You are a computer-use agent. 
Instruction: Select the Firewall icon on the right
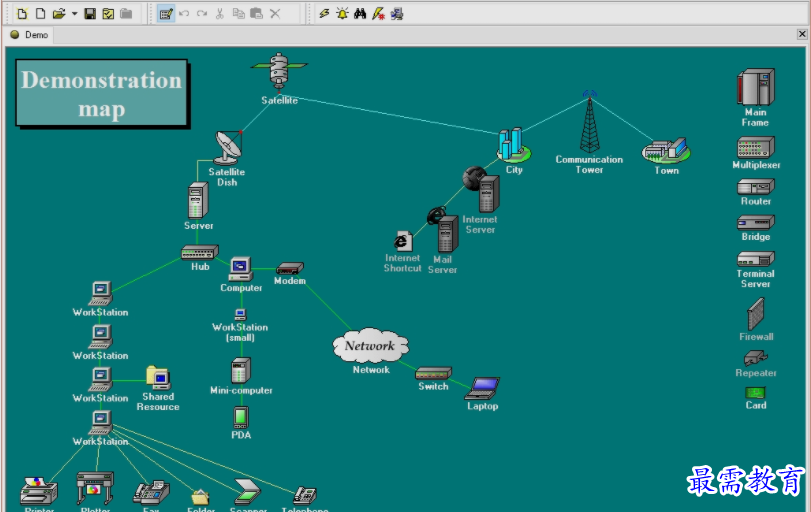click(x=756, y=314)
